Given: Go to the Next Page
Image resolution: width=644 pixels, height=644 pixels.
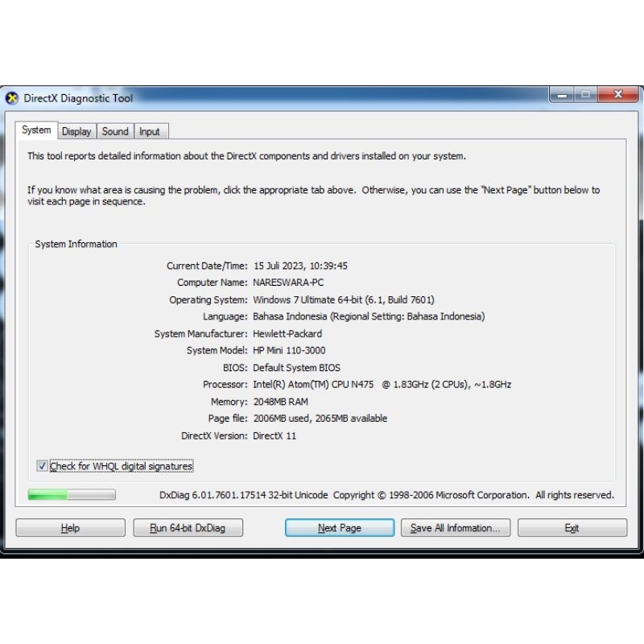Looking at the screenshot, I should click(340, 528).
